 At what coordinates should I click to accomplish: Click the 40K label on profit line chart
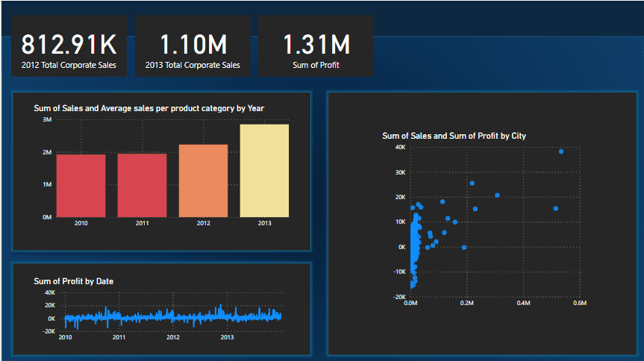[x=50, y=293]
